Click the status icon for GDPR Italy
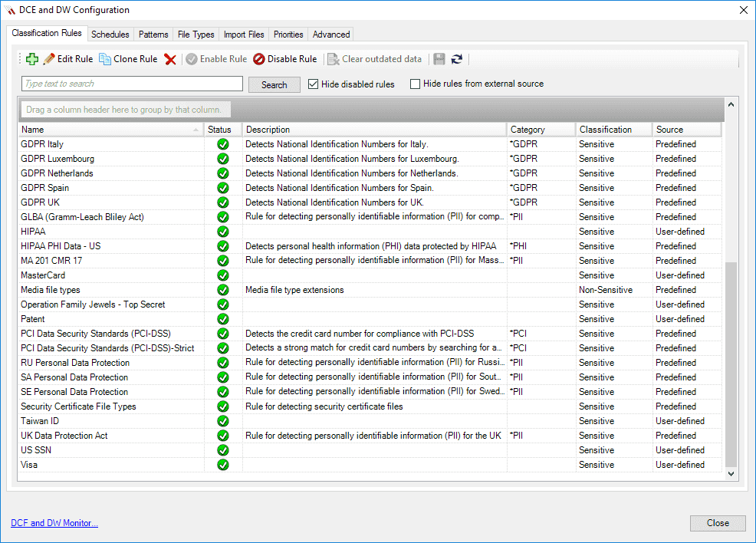756x543 pixels. point(223,144)
